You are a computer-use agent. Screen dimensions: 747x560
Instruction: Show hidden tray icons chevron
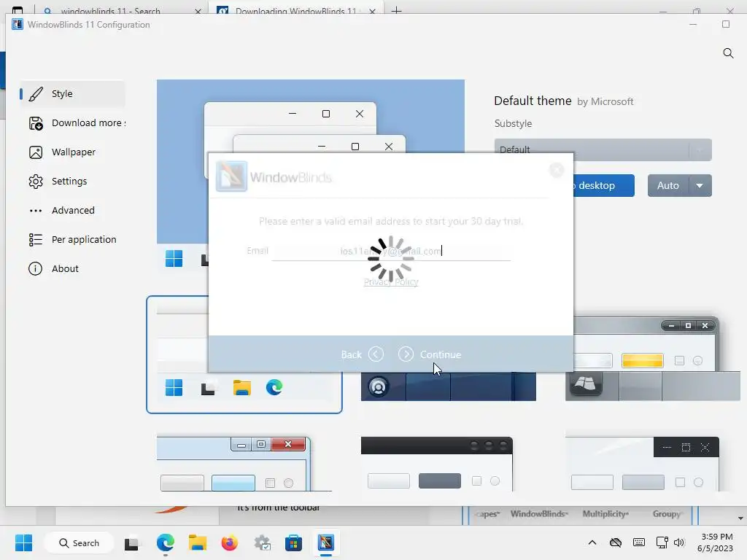[592, 542]
